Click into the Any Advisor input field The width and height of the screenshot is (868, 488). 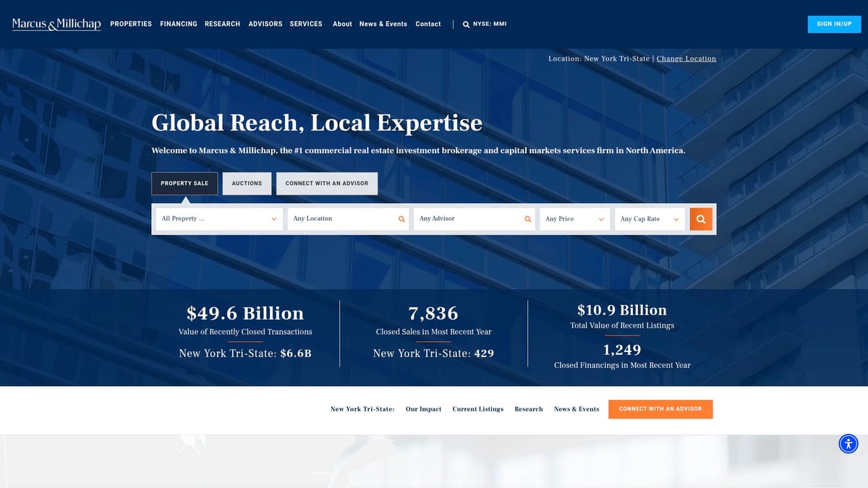point(467,218)
